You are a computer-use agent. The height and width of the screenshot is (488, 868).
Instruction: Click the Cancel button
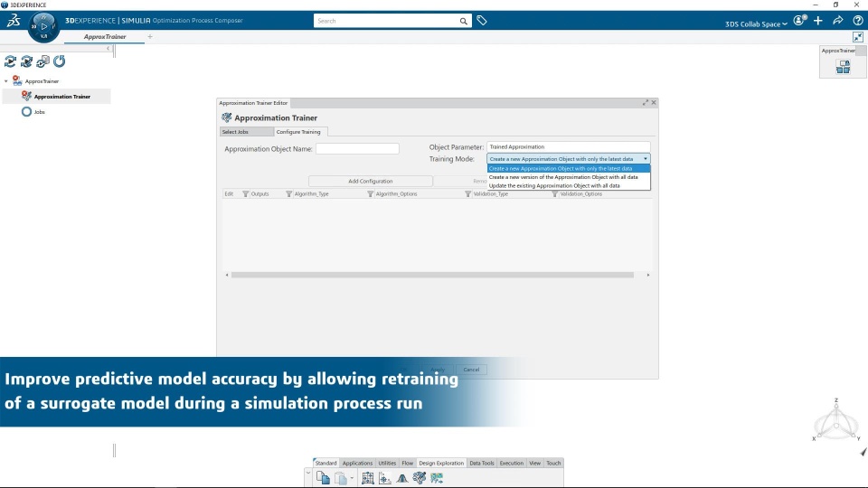coord(471,370)
